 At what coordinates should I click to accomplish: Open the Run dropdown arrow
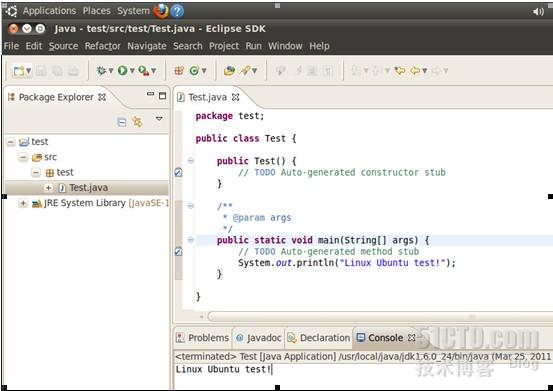point(132,71)
